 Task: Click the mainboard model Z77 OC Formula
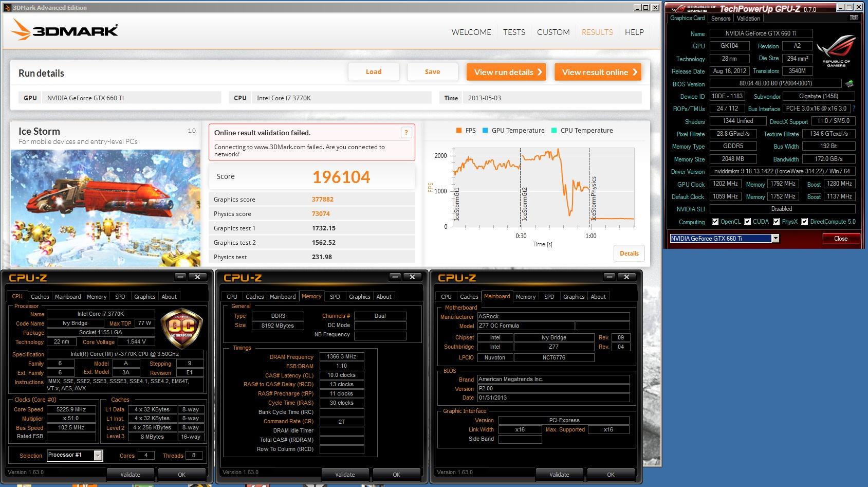coord(525,326)
